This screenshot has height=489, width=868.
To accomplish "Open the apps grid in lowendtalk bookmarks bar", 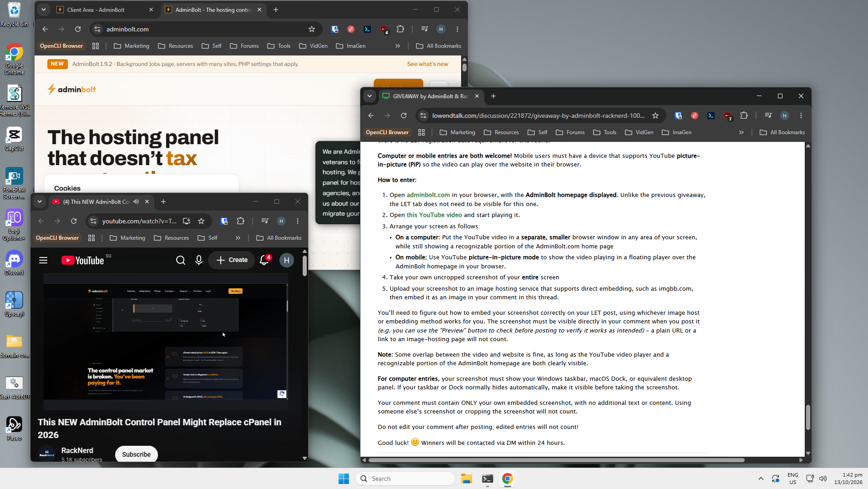I will [421, 132].
